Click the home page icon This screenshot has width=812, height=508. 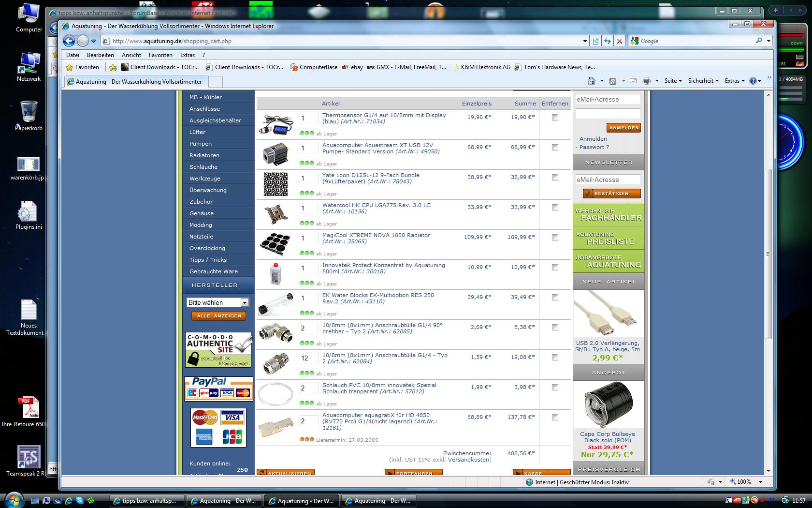(591, 81)
